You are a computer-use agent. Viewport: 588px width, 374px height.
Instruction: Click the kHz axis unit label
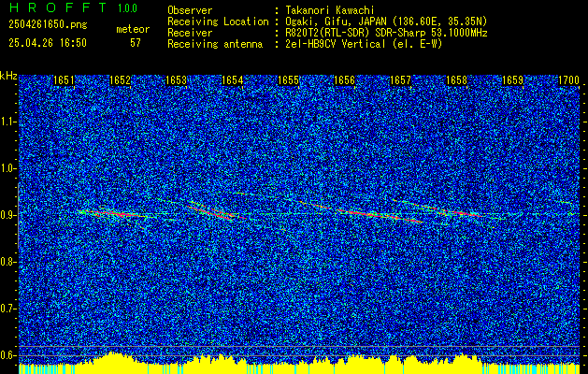(8, 76)
